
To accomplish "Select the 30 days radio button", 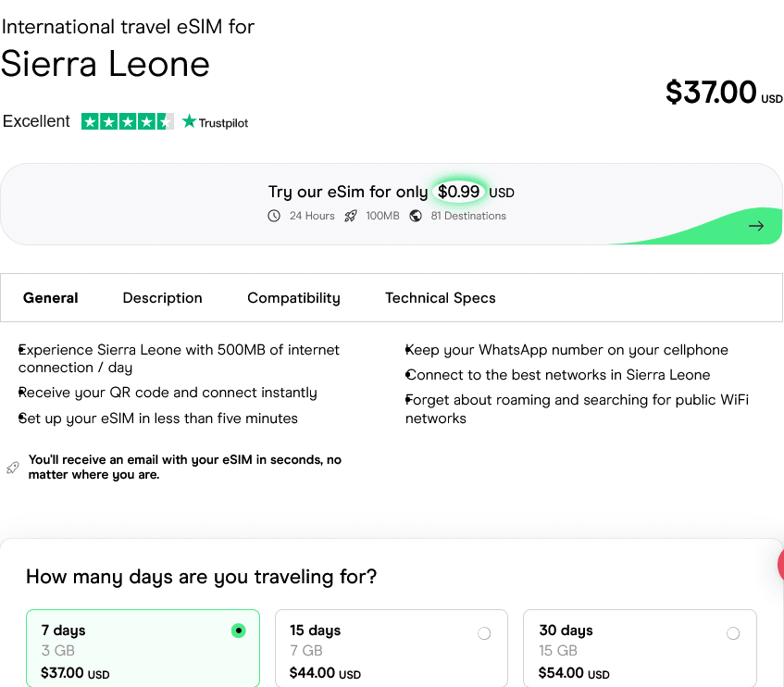I will coord(733,633).
